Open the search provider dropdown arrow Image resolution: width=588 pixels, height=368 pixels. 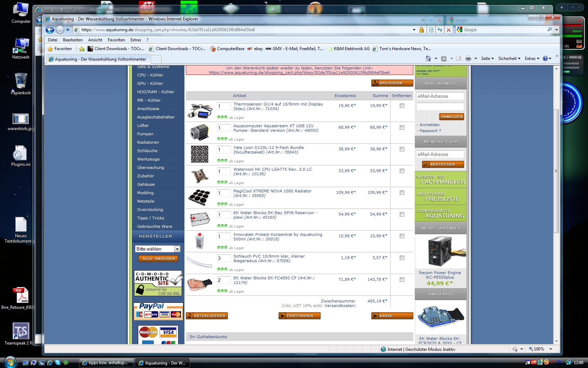[x=556, y=30]
